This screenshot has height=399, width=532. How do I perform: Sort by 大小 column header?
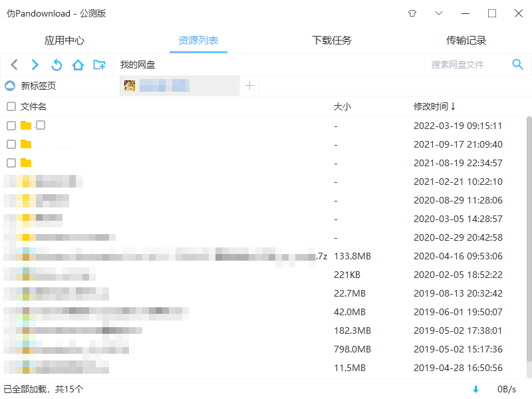coord(342,106)
